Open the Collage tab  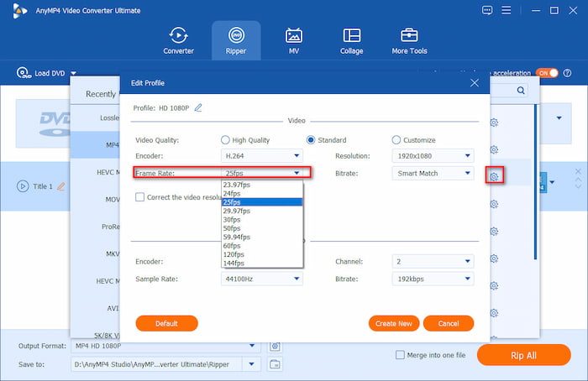351,41
